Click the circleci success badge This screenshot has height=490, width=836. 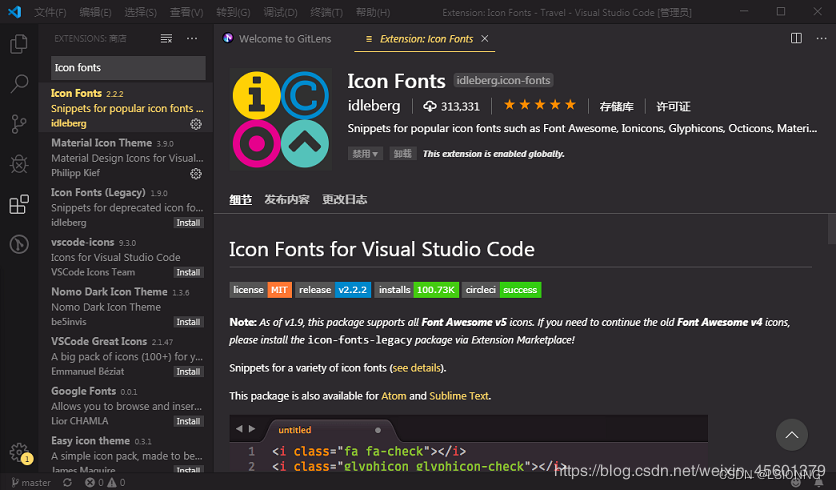(502, 290)
